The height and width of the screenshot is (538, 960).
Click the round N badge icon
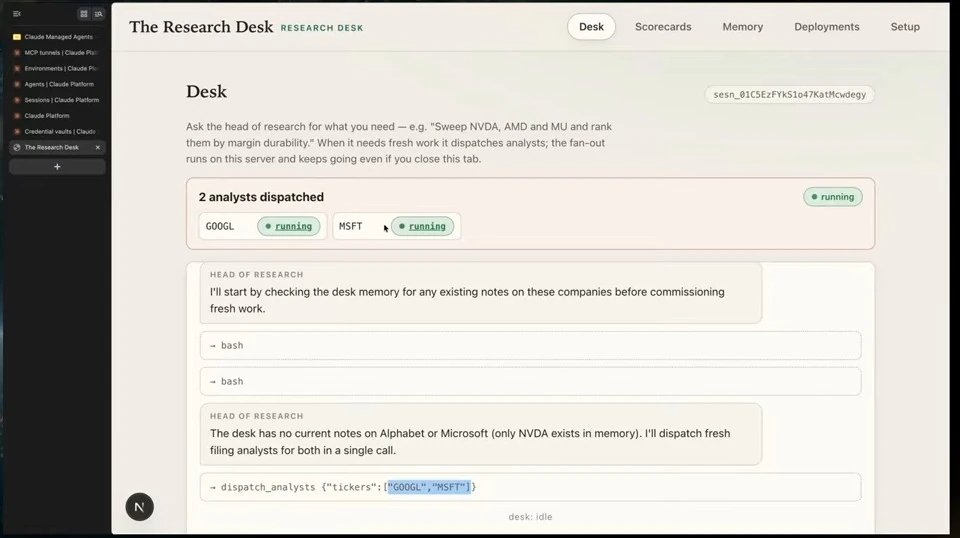point(140,507)
